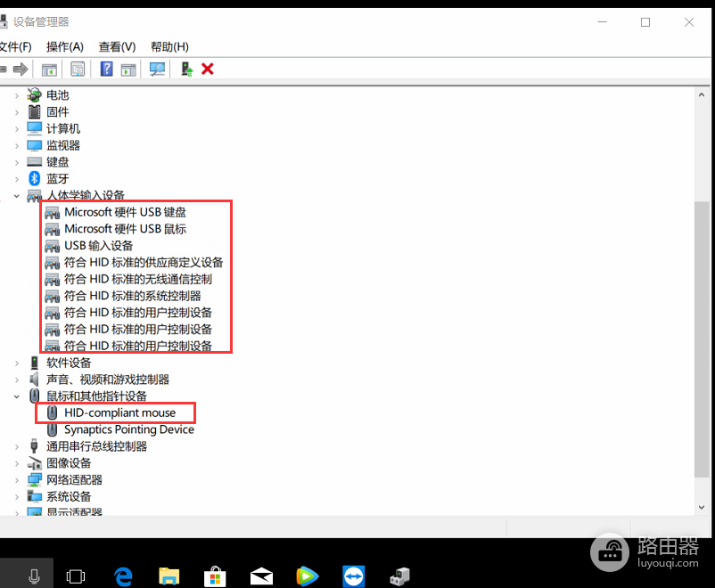This screenshot has width=715, height=588.
Task: Expand the 电池 tree node
Action: pos(17,95)
